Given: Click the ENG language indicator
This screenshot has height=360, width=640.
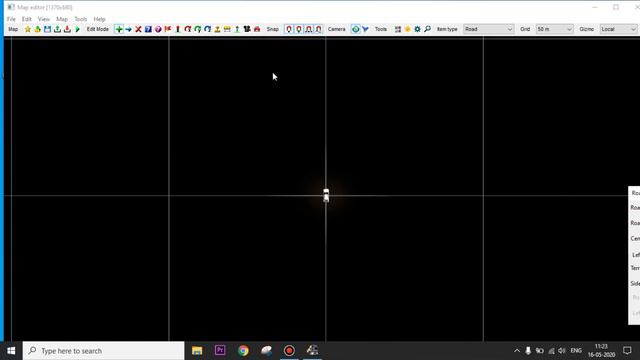Looking at the screenshot, I should 576,351.
